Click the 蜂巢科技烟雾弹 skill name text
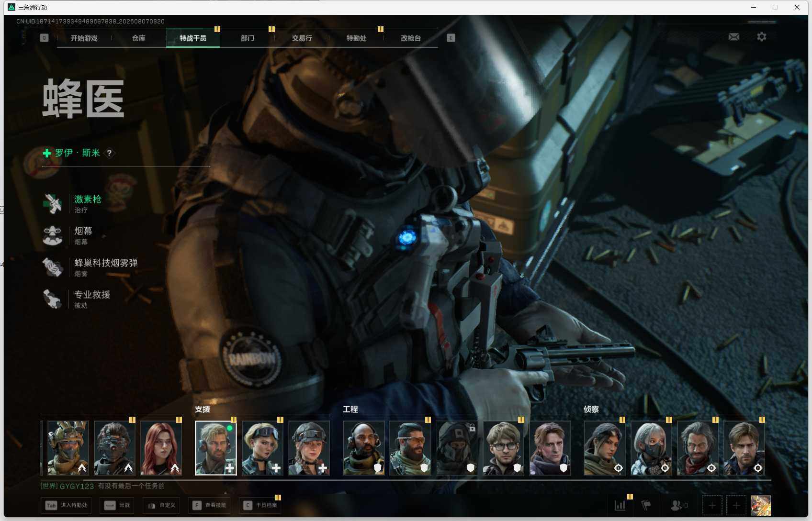Image resolution: width=812 pixels, height=521 pixels. (x=106, y=263)
